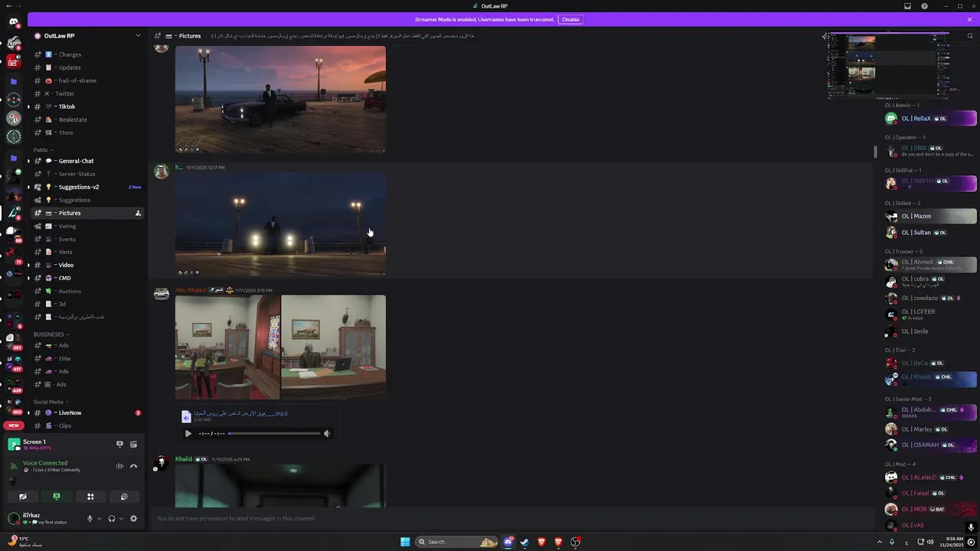Image resolution: width=980 pixels, height=551 pixels.
Task: Collapse the Social Media category
Action: [x=51, y=402]
